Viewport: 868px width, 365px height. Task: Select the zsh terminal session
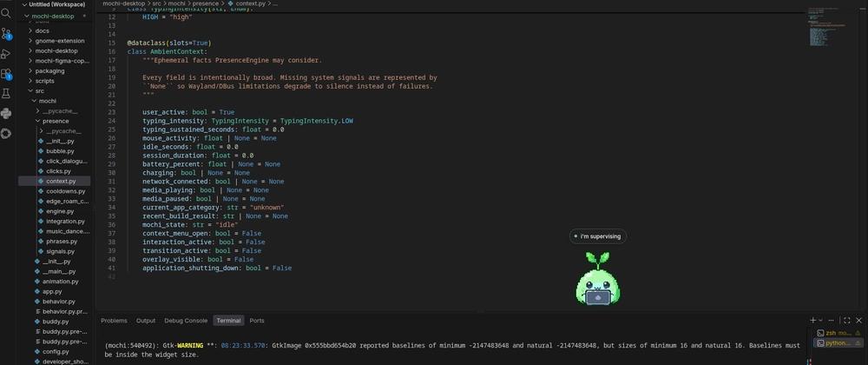[x=839, y=333]
